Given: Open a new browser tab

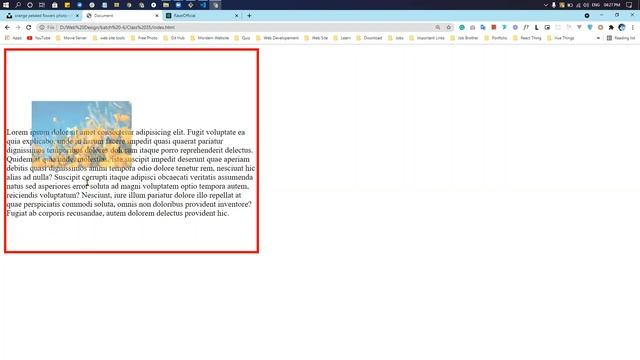Looking at the screenshot, I should 249,16.
